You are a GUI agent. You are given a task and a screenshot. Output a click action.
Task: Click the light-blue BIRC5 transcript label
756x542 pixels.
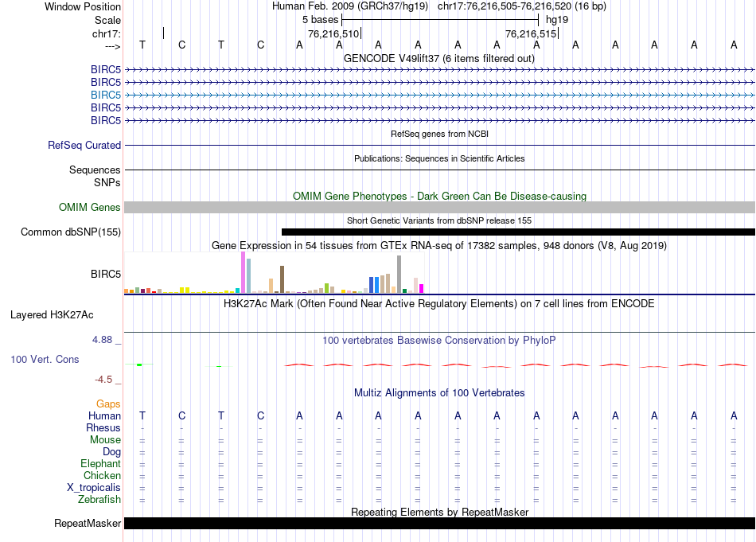[106, 95]
